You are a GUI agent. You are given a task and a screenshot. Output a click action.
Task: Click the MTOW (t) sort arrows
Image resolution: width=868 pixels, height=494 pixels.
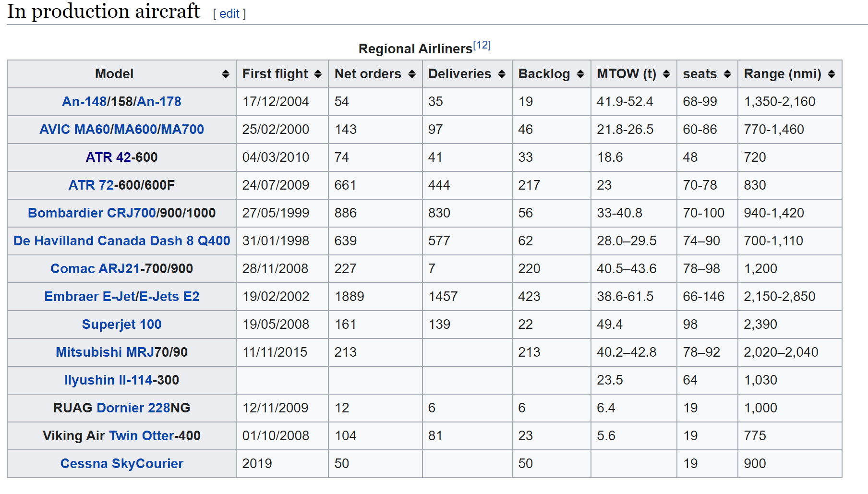pyautogui.click(x=666, y=74)
